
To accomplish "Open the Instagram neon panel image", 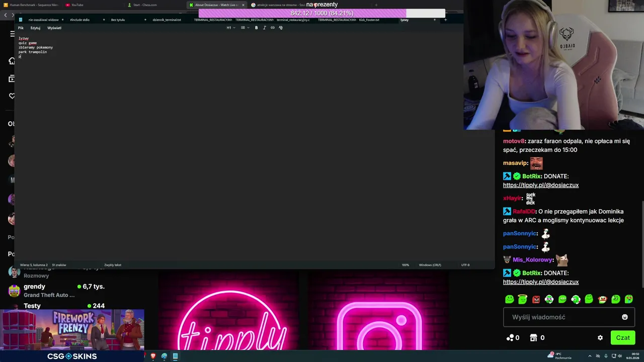I will [378, 311].
